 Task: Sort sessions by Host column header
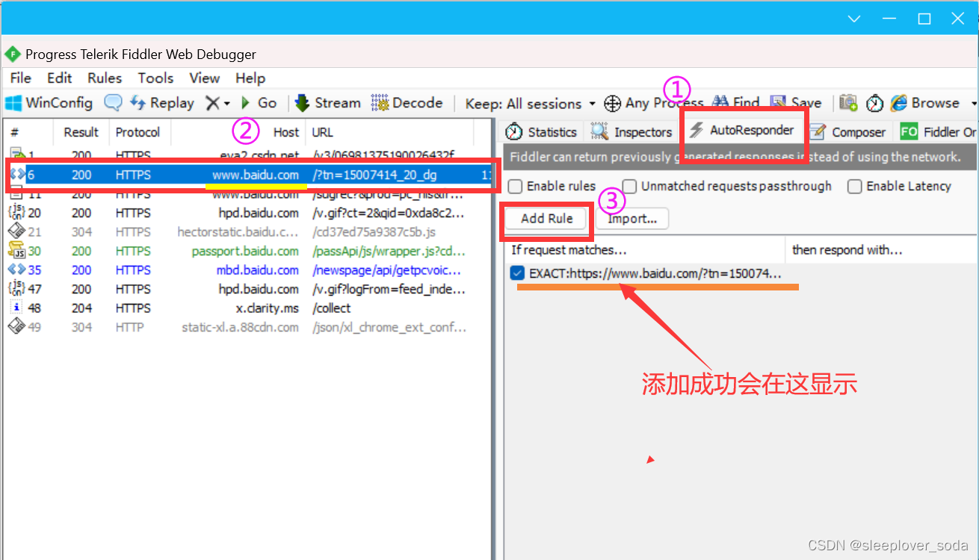(x=238, y=132)
